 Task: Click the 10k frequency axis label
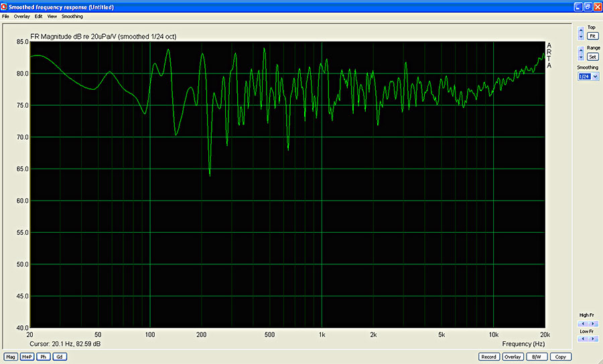(x=494, y=335)
